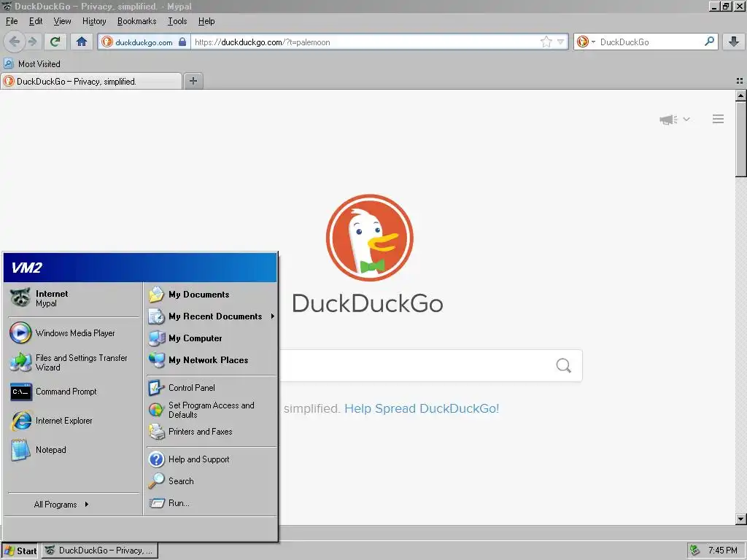The height and width of the screenshot is (560, 747).
Task: Open the File menu
Action: pos(12,21)
